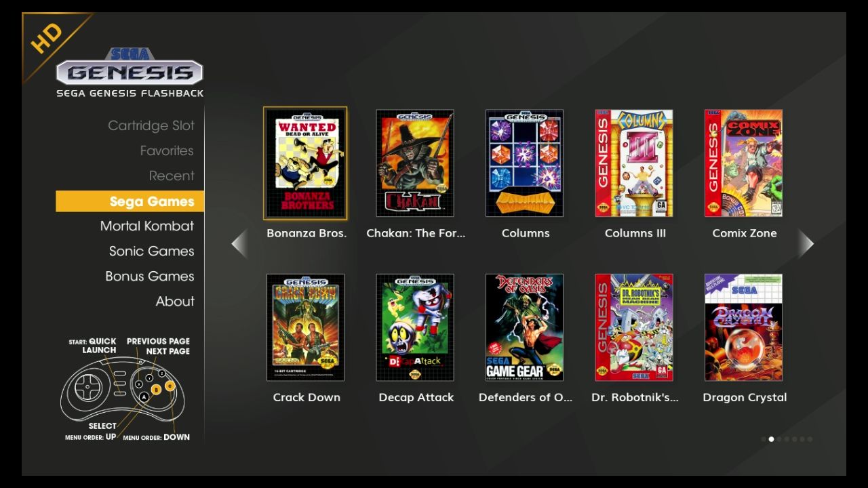Click the "Bonanza Bros." game title

[307, 233]
